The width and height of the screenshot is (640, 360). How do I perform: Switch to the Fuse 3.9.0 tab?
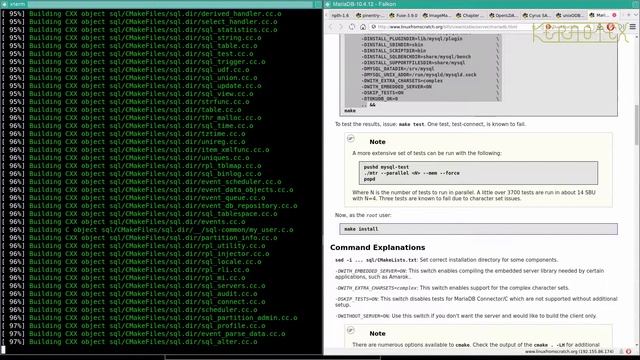tap(403, 15)
